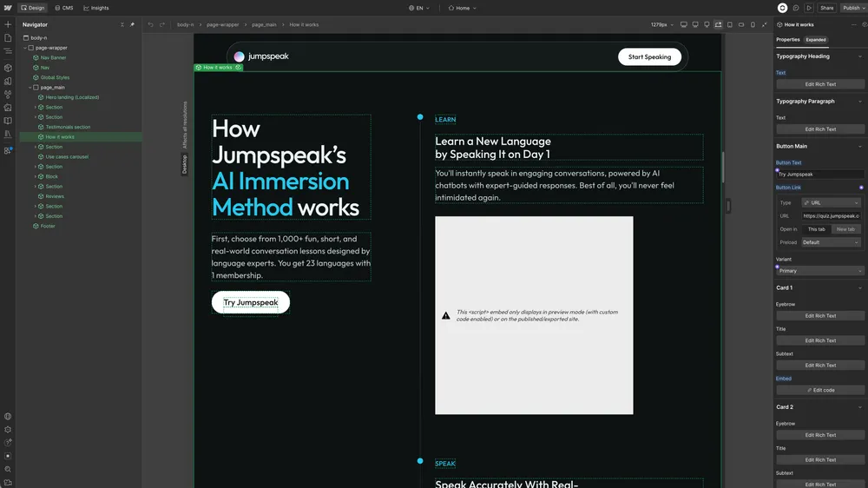
Task: Open the Pages panel
Action: click(8, 37)
